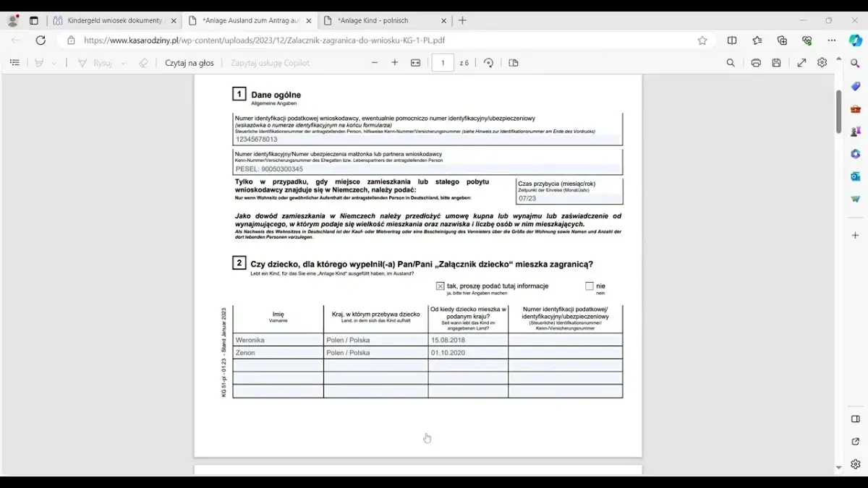Uncheck the 'tak, proszę podać tutaj informacje' box
The image size is (868, 488).
[x=440, y=286]
